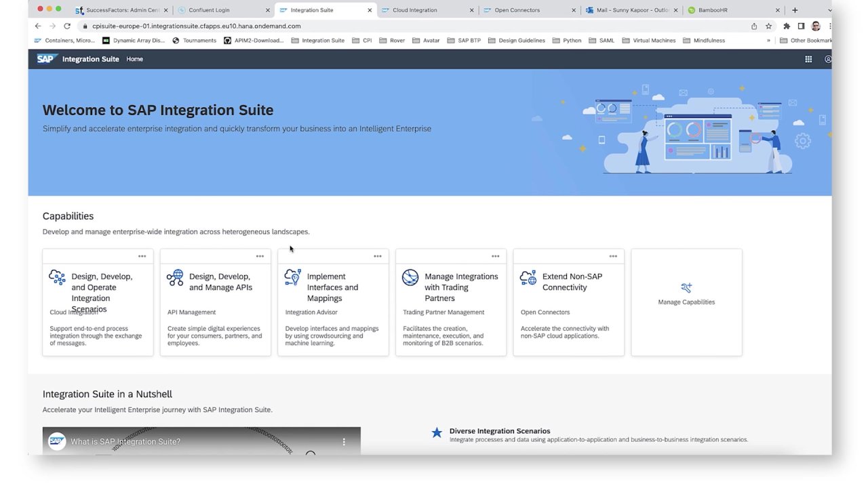This screenshot has width=868, height=488.
Task: Open the API Management card overflow menu
Action: click(x=260, y=256)
